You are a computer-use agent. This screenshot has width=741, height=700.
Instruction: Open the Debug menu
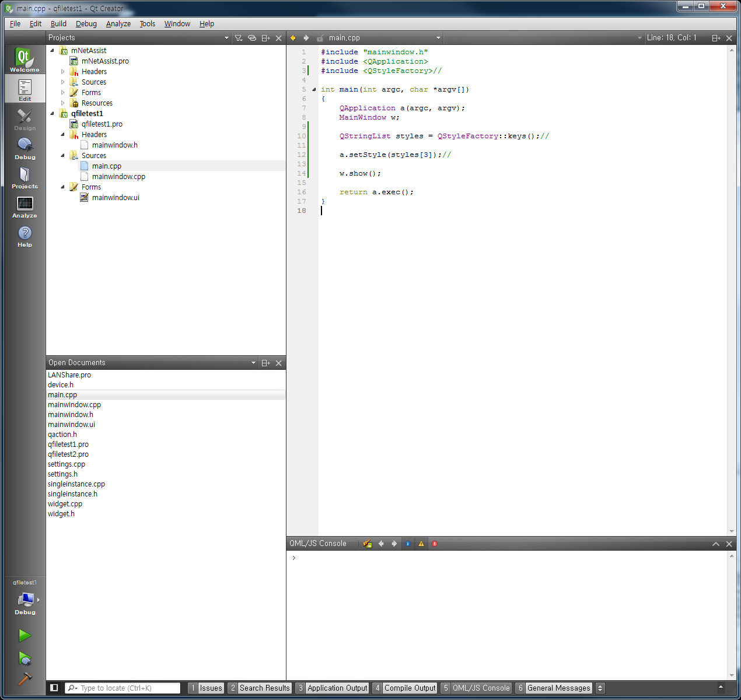point(86,24)
